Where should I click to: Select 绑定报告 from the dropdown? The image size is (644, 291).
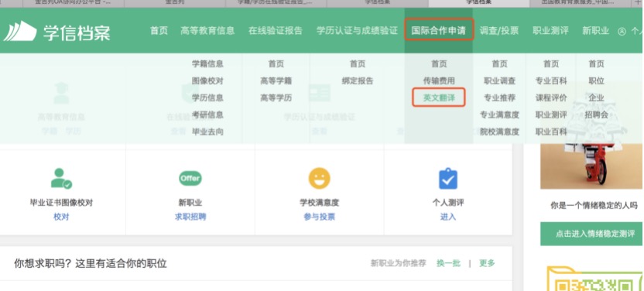tap(358, 80)
